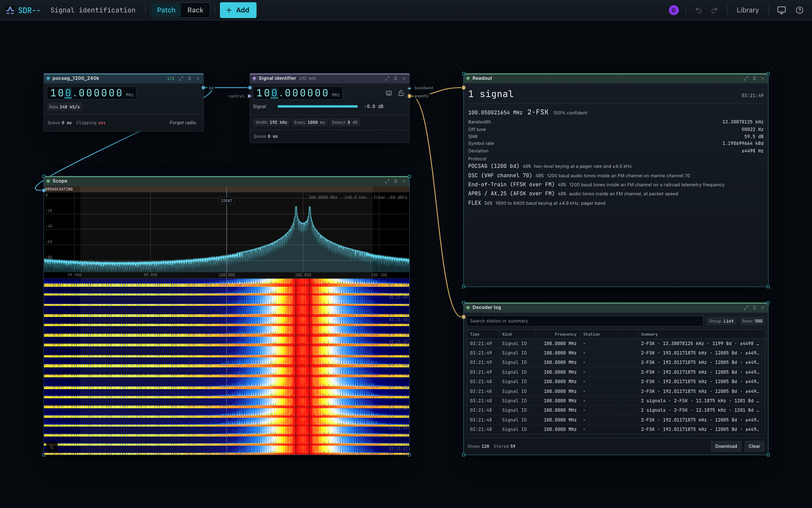This screenshot has height=508, width=812.
Task: Expand the Scope panel
Action: [x=387, y=181]
